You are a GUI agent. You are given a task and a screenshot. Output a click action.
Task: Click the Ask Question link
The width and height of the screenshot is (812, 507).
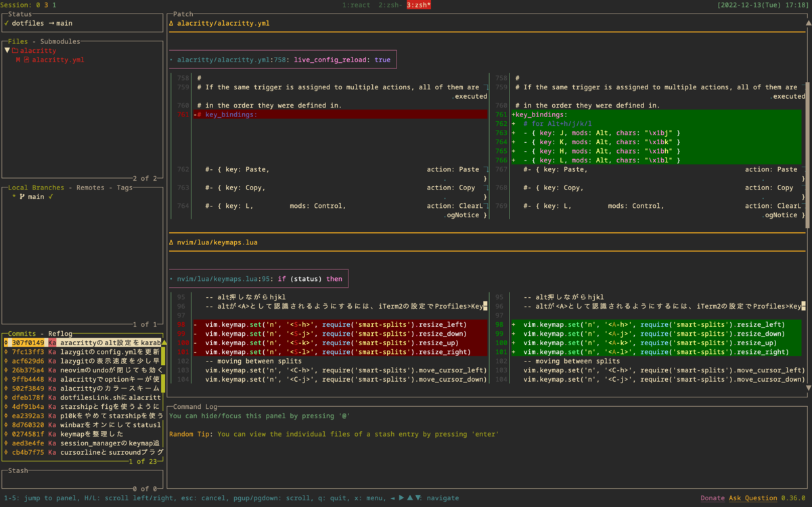click(x=752, y=498)
